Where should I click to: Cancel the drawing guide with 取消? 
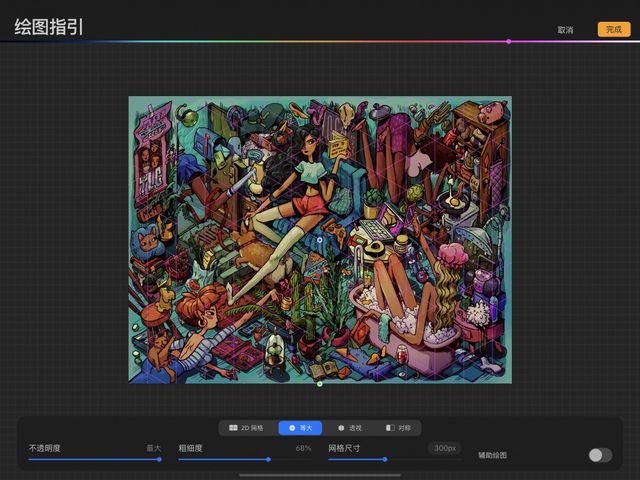point(565,30)
